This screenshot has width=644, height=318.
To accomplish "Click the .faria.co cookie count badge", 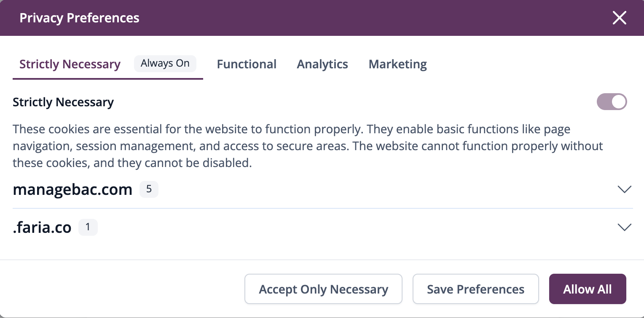I will [x=88, y=227].
